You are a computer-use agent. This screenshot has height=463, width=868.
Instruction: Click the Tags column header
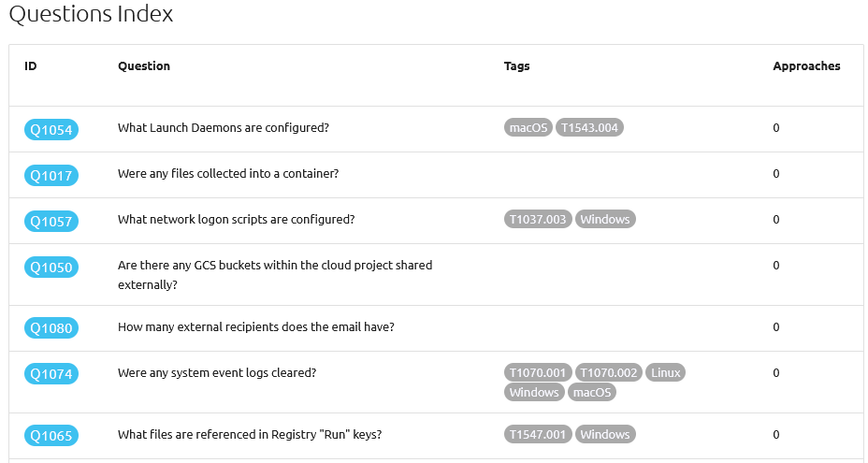(x=516, y=66)
